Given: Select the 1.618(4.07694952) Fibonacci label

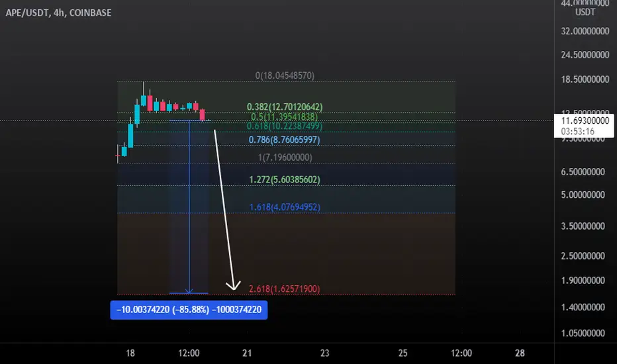Looking at the screenshot, I should 285,207.
